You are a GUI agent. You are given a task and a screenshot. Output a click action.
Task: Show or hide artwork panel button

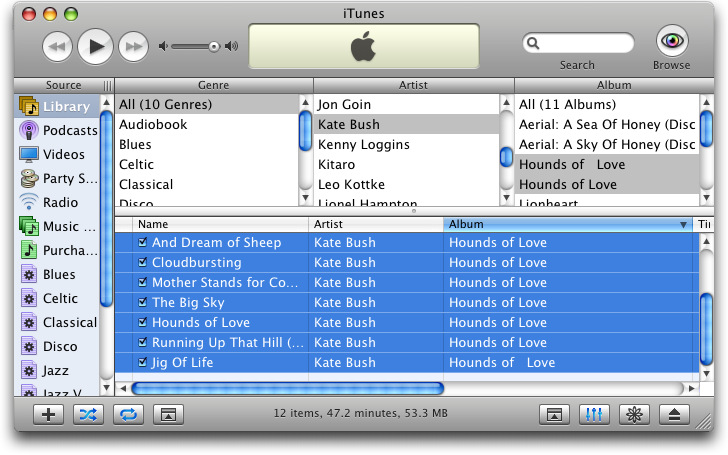(168, 414)
